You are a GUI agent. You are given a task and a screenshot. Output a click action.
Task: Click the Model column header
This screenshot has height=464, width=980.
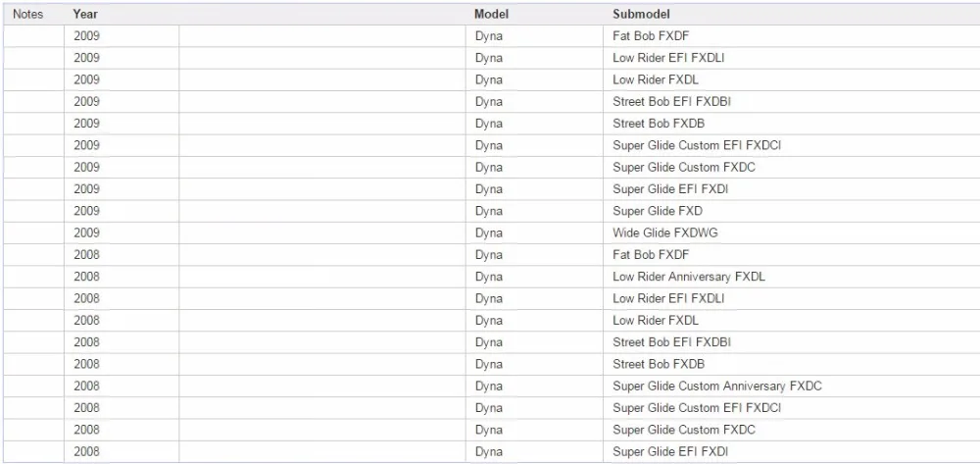491,14
